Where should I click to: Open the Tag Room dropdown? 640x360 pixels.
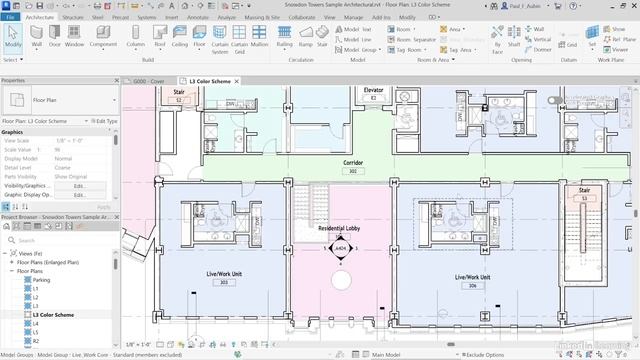point(425,50)
